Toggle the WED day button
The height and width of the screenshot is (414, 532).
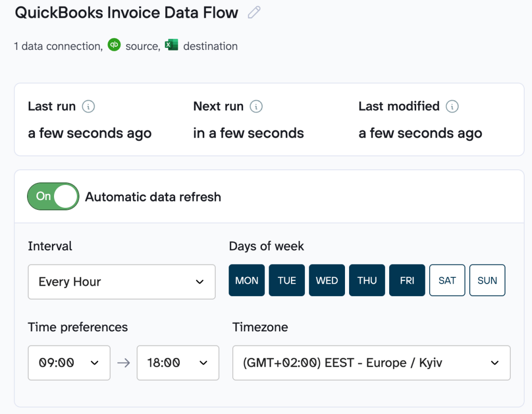(x=327, y=281)
